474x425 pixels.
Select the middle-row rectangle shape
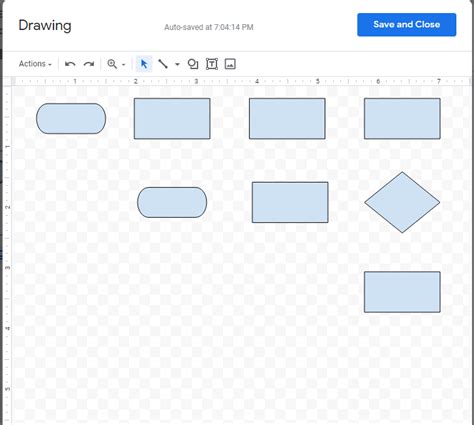point(290,202)
